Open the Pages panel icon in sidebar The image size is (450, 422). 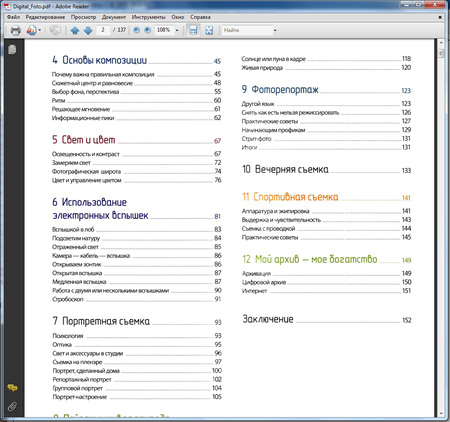12,50
